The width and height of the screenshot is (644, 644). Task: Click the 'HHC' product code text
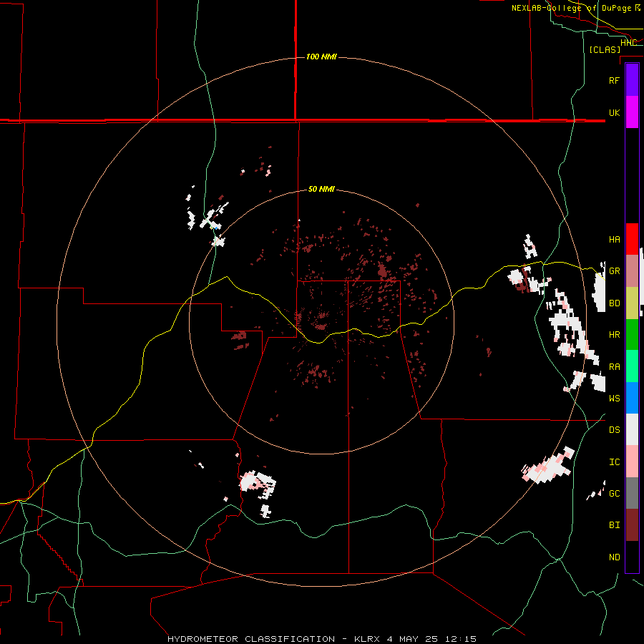pyautogui.click(x=628, y=43)
